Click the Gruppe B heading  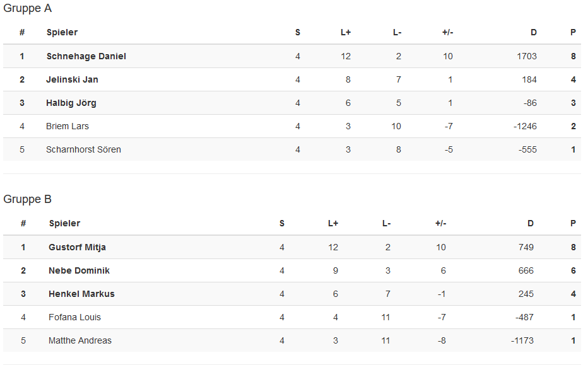click(x=28, y=199)
